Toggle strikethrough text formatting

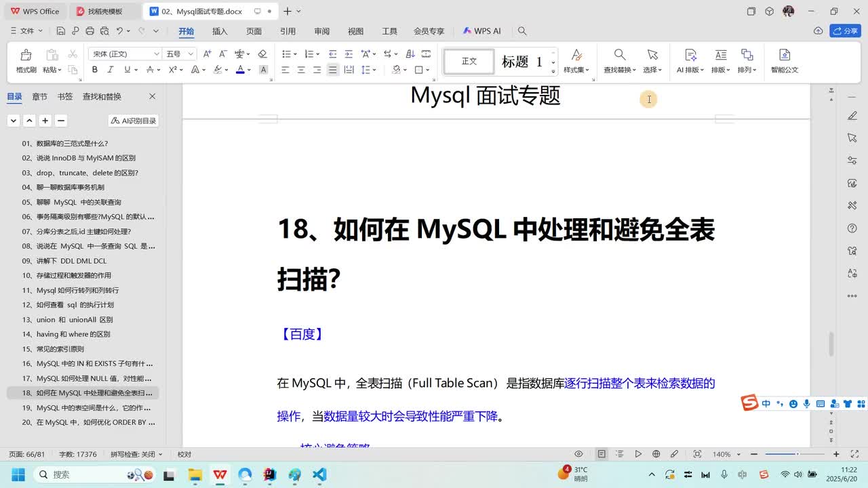point(150,70)
